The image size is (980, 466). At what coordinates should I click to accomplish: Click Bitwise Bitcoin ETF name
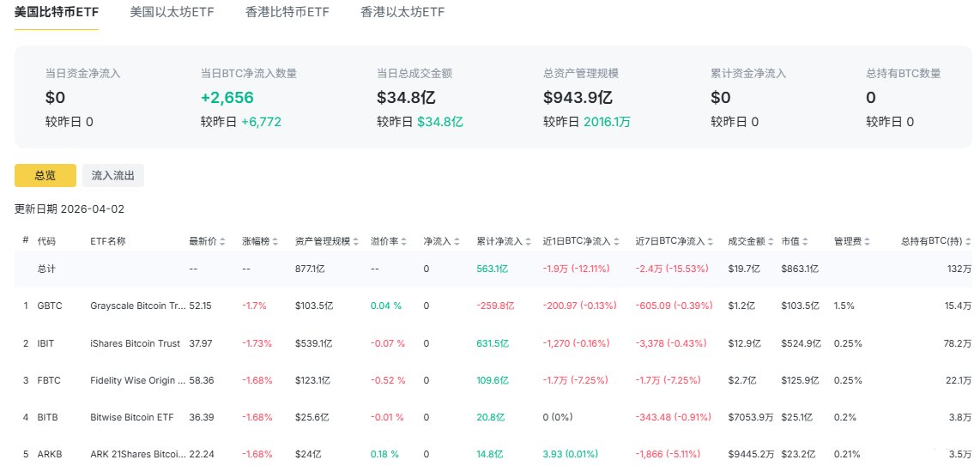pos(132,416)
